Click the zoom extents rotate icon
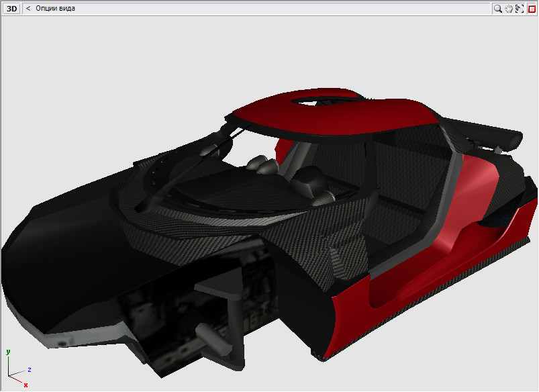539x392 pixels. (520, 9)
